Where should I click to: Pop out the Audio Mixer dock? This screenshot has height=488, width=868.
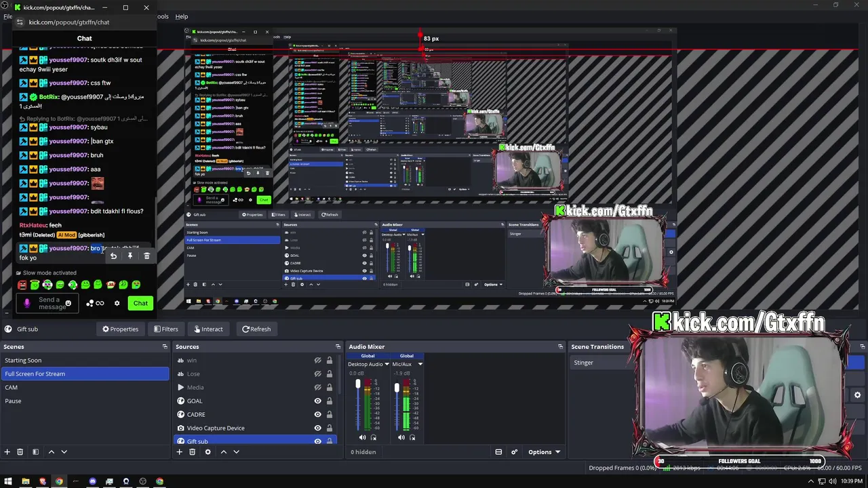pos(560,346)
